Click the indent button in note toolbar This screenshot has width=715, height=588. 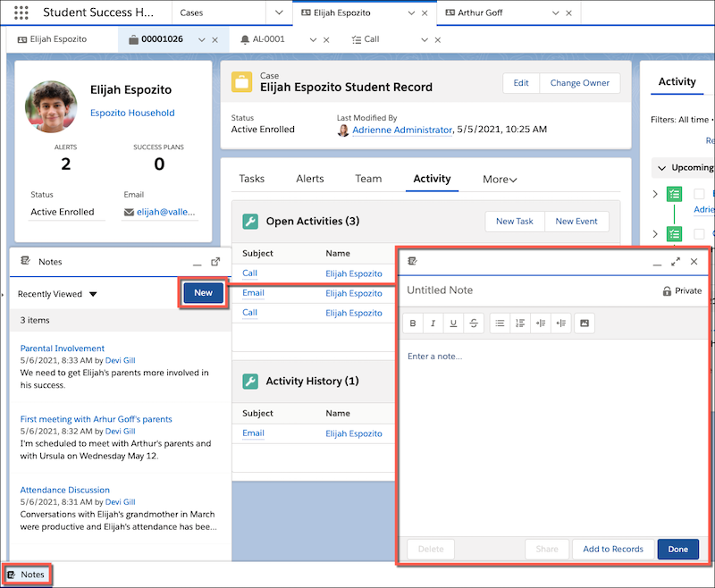click(541, 323)
